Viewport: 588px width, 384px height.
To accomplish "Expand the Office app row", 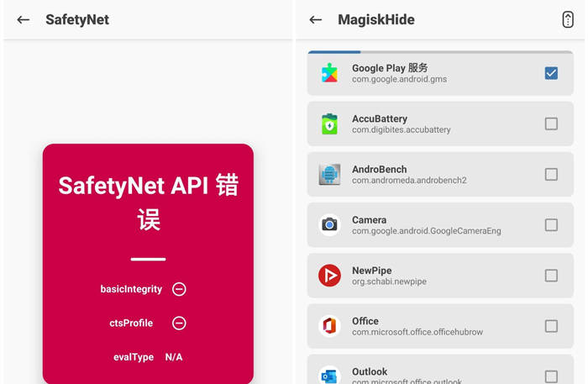I will (437, 326).
